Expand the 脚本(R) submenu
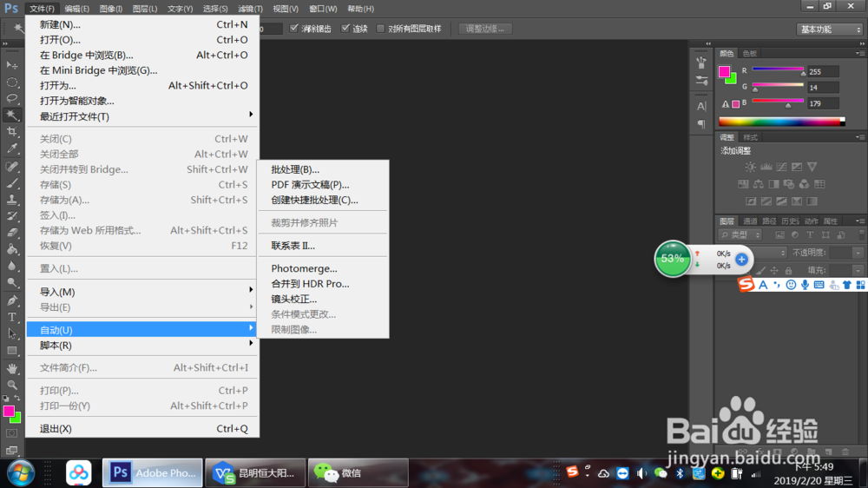 click(142, 345)
